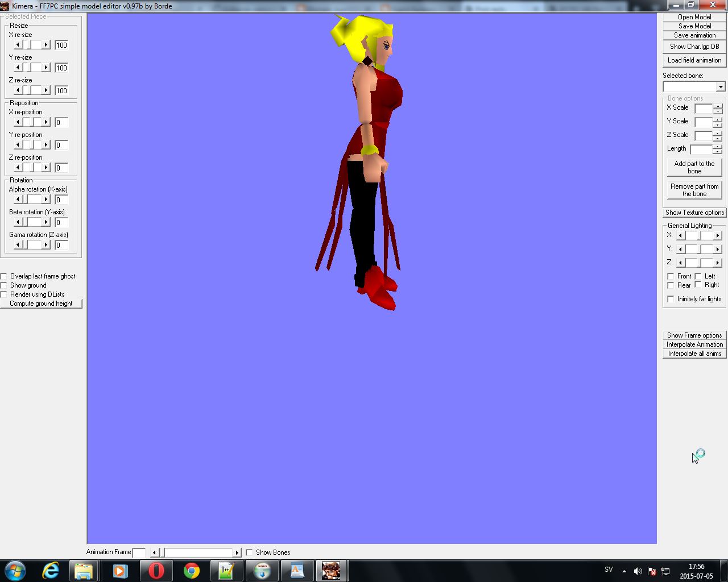Click Interpolate all anims
This screenshot has width=728, height=582.
[x=694, y=354]
